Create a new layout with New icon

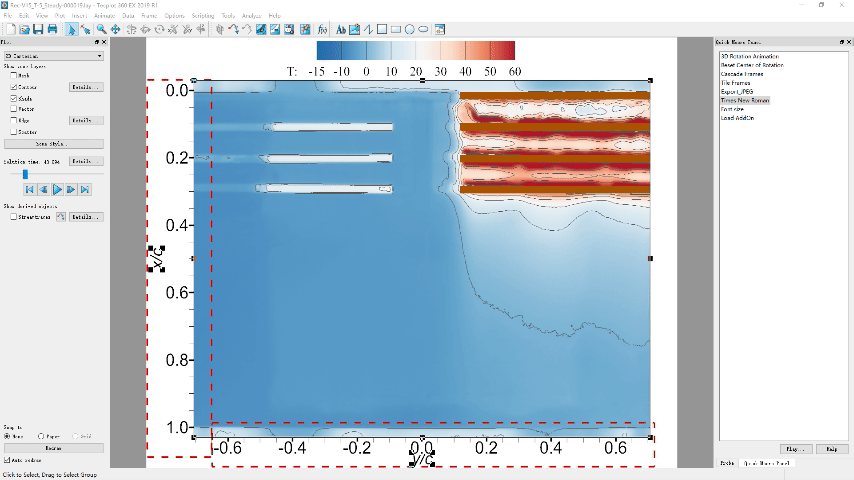pyautogui.click(x=10, y=29)
